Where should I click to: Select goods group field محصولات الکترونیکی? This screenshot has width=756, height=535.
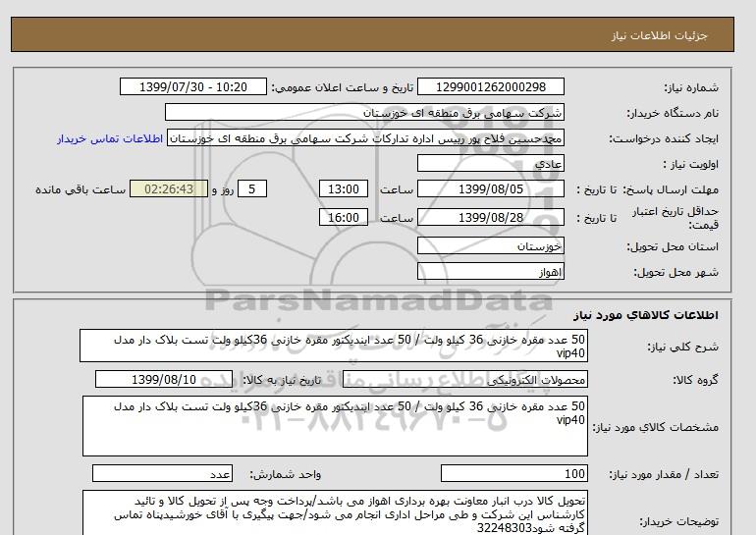point(503,380)
